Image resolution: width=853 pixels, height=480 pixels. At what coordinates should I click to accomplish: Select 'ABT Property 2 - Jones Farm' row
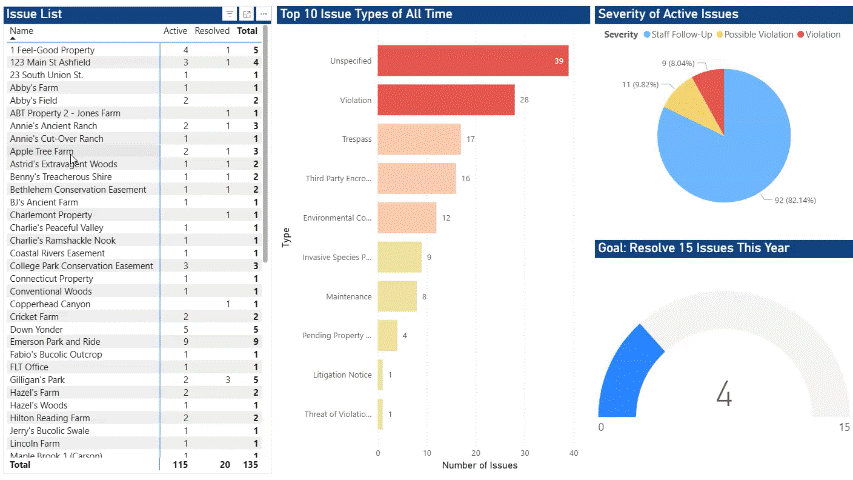pyautogui.click(x=134, y=113)
